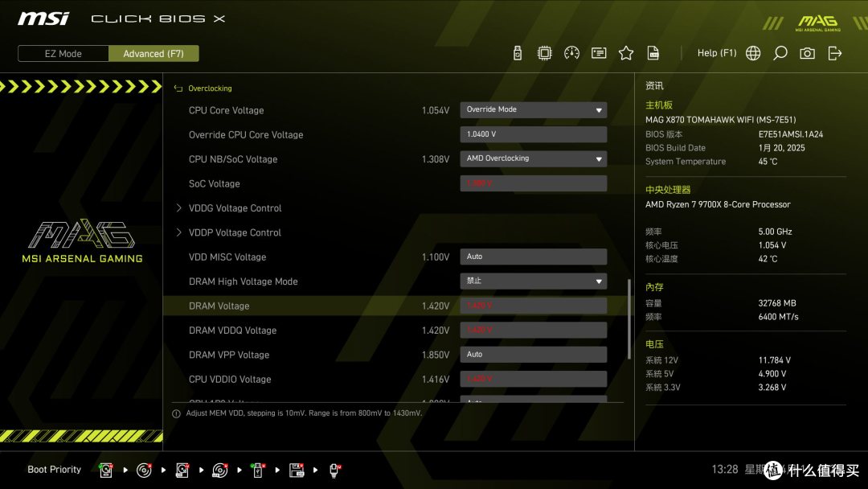Open the DRAM High Voltage Mode dropdown
The height and width of the screenshot is (489, 868).
(533, 281)
